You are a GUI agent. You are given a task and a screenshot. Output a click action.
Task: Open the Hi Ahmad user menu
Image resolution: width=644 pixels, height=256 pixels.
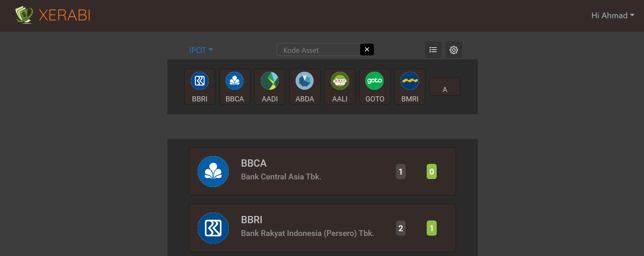(613, 16)
